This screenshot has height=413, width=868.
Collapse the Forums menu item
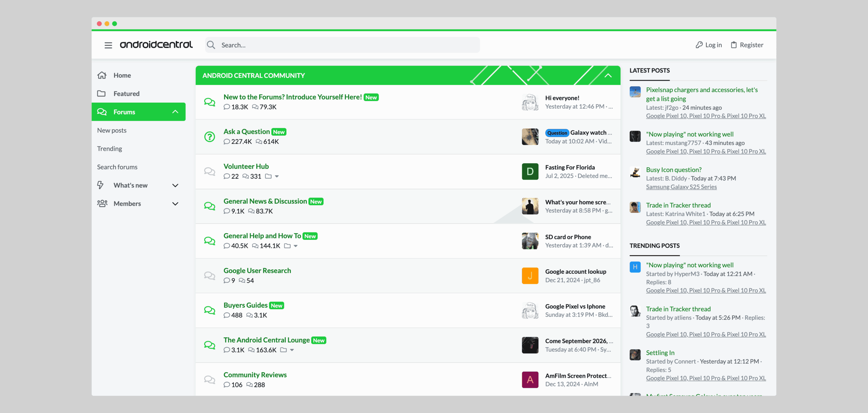[x=175, y=111]
